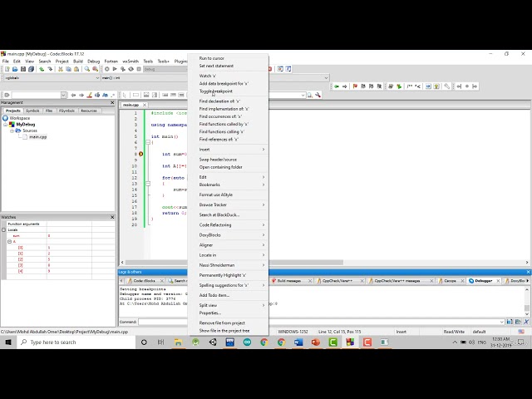Open the global scope dropdown
Screen dimensions: 532x399
(x=97, y=78)
